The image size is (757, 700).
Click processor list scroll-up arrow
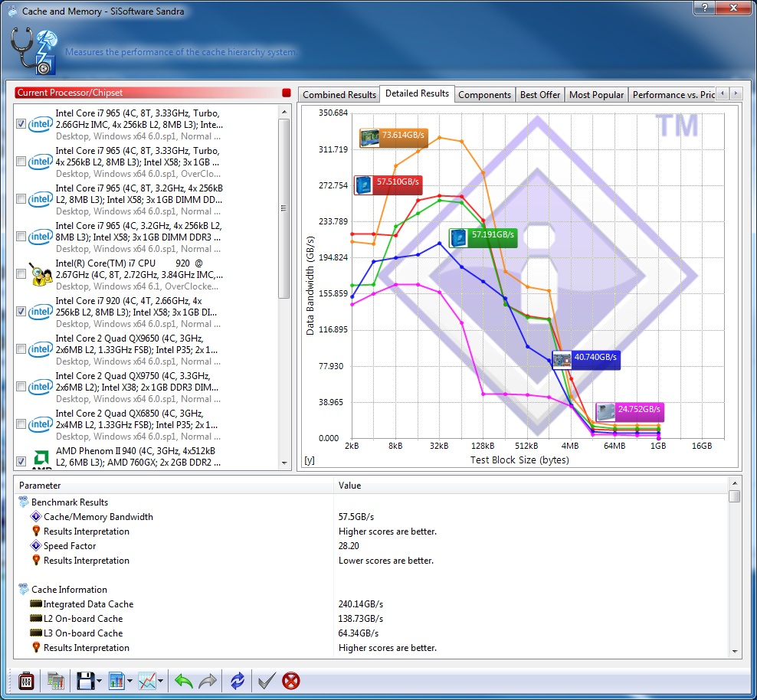pos(284,112)
